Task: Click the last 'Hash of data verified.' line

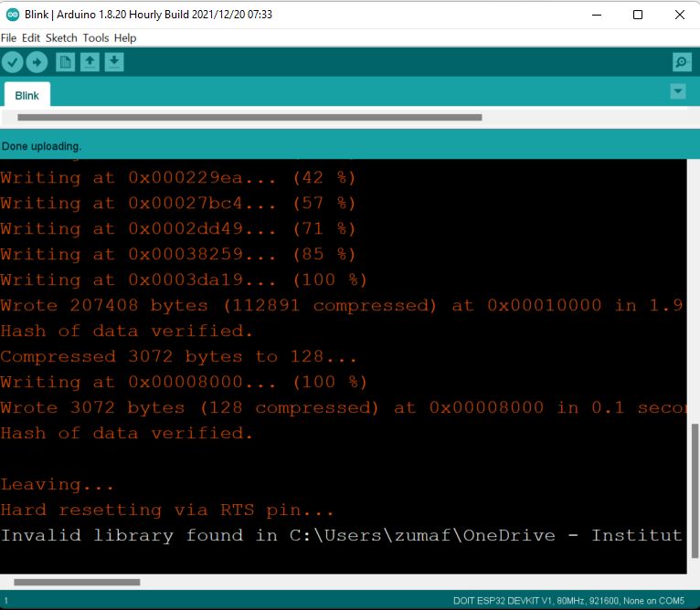Action: coord(127,433)
